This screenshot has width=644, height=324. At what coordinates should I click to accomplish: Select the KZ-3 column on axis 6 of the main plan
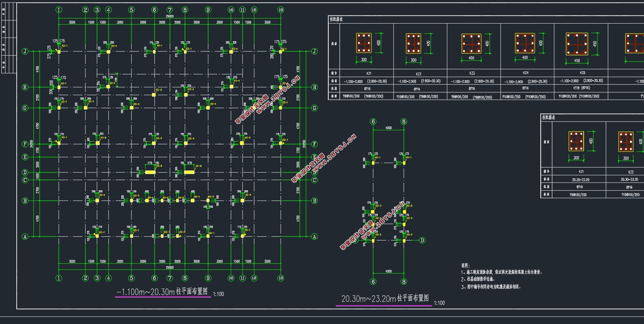click(x=154, y=94)
